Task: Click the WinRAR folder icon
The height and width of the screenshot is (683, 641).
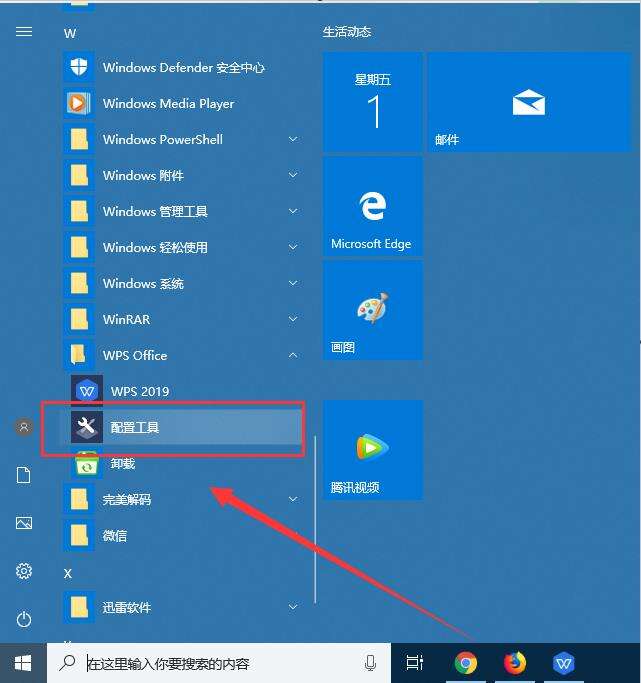Action: (x=79, y=319)
